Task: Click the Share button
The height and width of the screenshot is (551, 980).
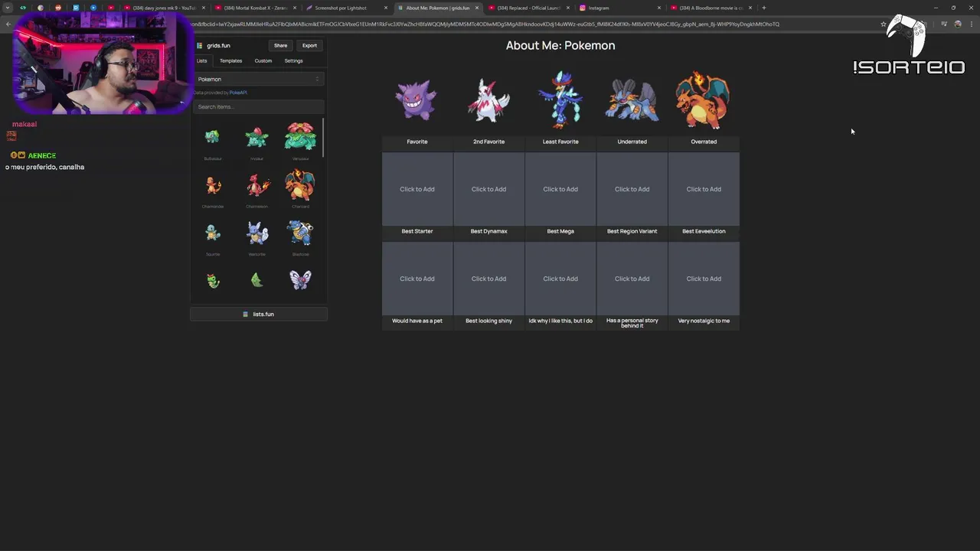Action: click(x=281, y=45)
